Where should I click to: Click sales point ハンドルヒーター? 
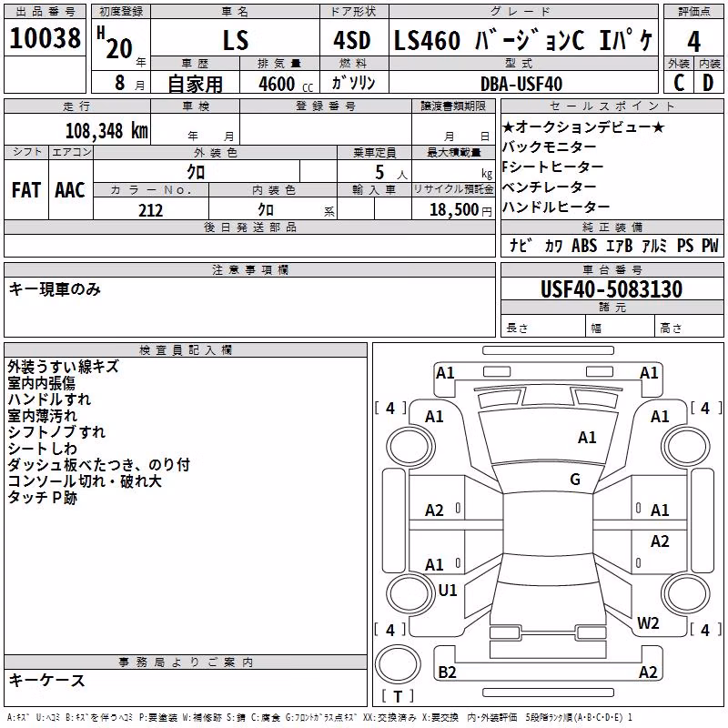pyautogui.click(x=556, y=207)
